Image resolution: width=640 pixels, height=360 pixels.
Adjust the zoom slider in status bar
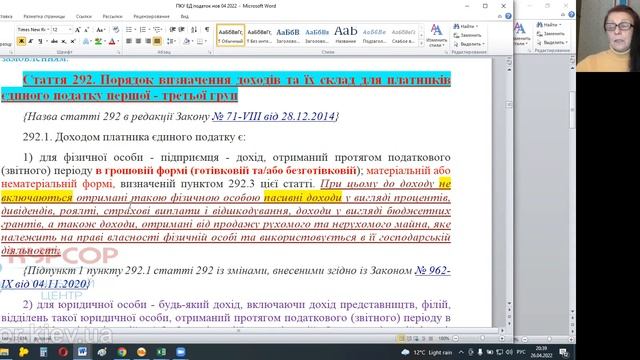pos(482,338)
